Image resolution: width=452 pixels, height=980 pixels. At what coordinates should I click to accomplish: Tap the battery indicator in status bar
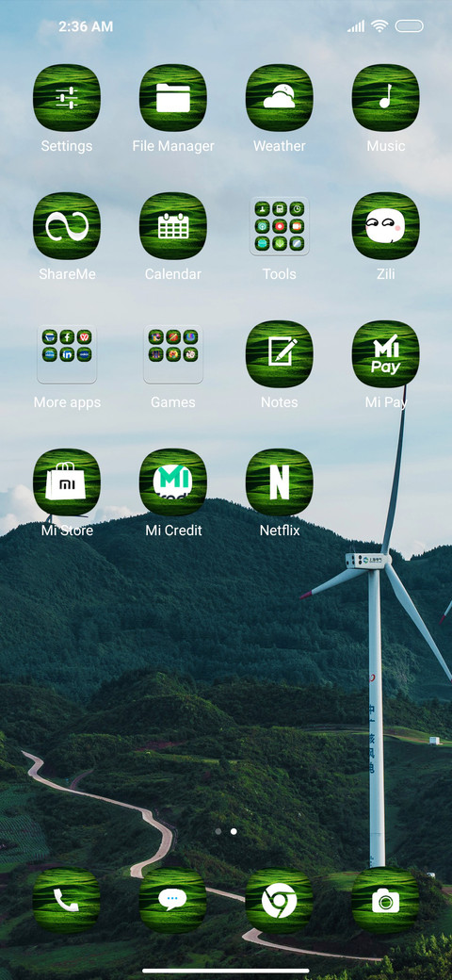pos(410,26)
